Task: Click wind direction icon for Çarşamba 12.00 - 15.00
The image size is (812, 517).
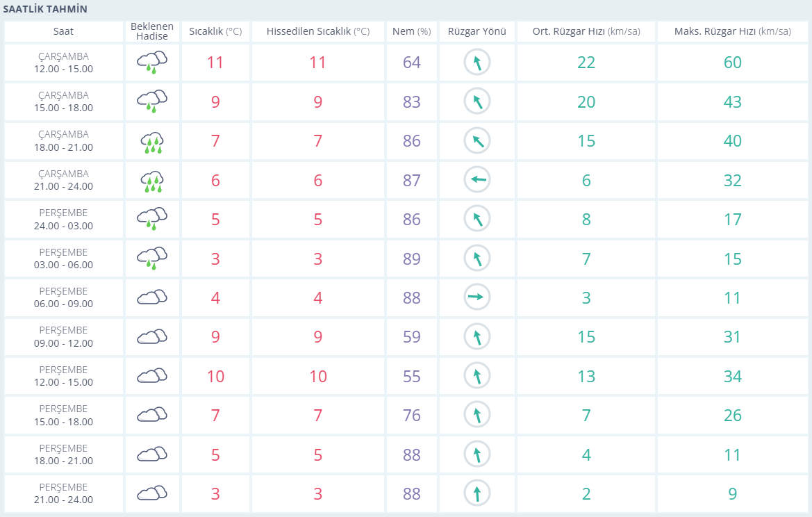Action: coord(477,63)
